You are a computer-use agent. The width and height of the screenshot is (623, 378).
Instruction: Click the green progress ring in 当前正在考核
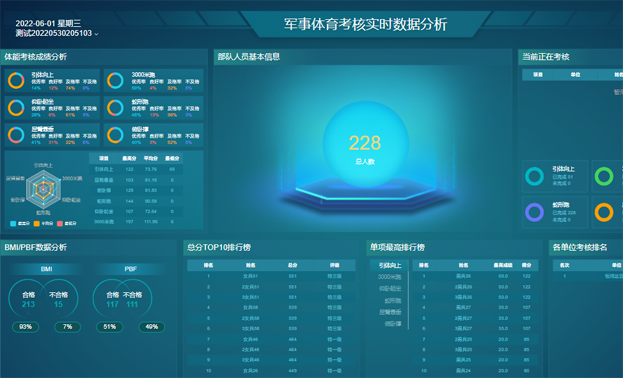[x=604, y=176]
